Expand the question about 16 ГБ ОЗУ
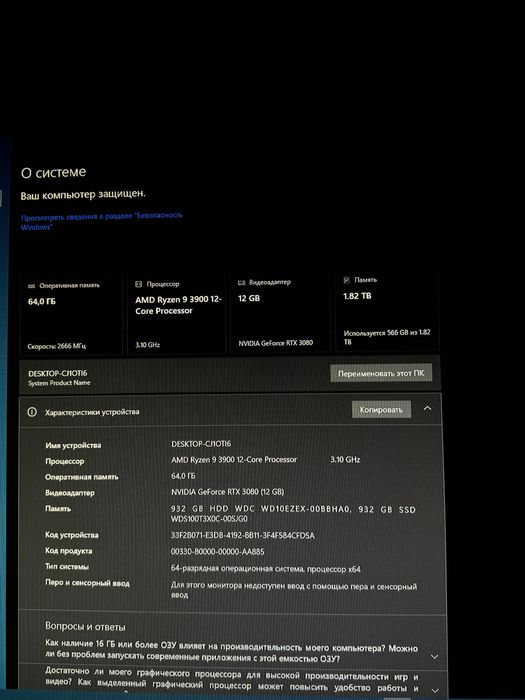Image resolution: width=525 pixels, height=700 pixels. point(434,656)
